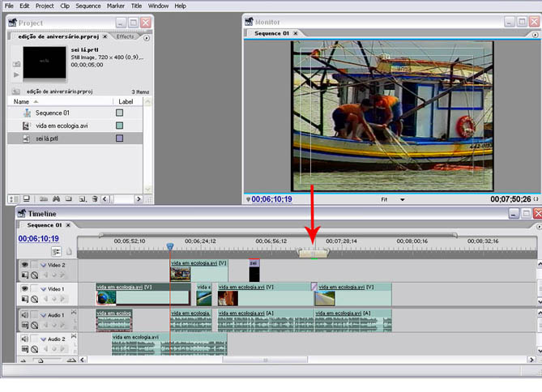542x392 pixels.
Task: Click the New Bin folder icon
Action: pos(70,198)
